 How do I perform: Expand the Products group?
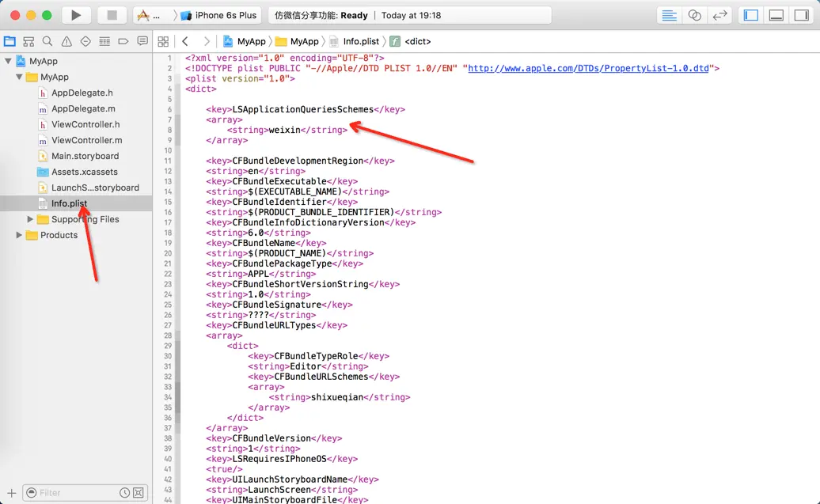[x=19, y=235]
